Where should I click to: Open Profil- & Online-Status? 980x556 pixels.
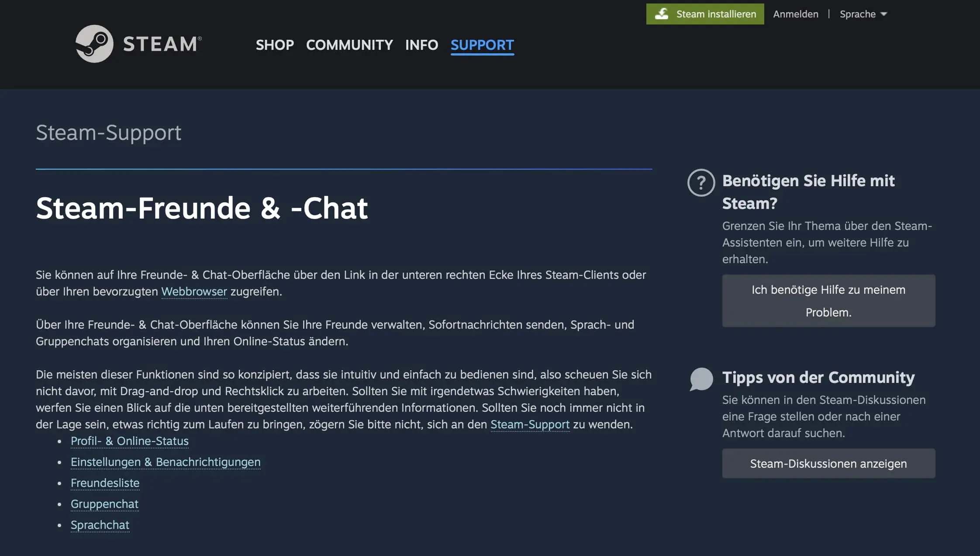[x=130, y=441]
